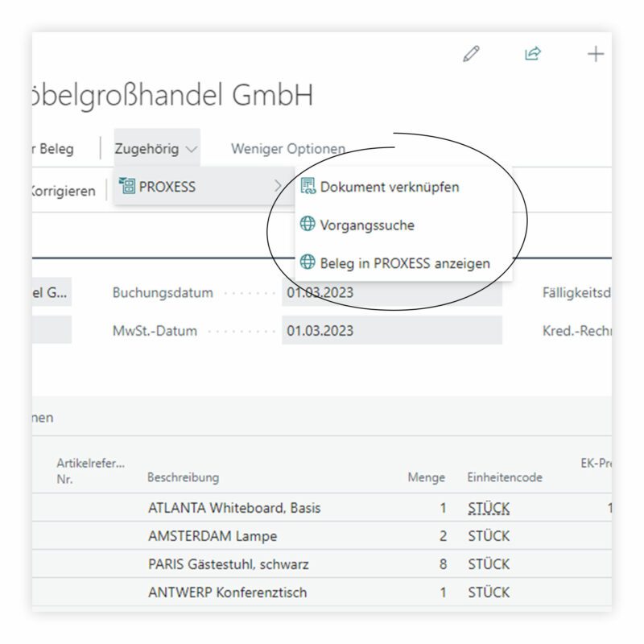This screenshot has height=644, width=644.
Task: Choose Vorgangssuche from the submenu
Action: point(367,225)
